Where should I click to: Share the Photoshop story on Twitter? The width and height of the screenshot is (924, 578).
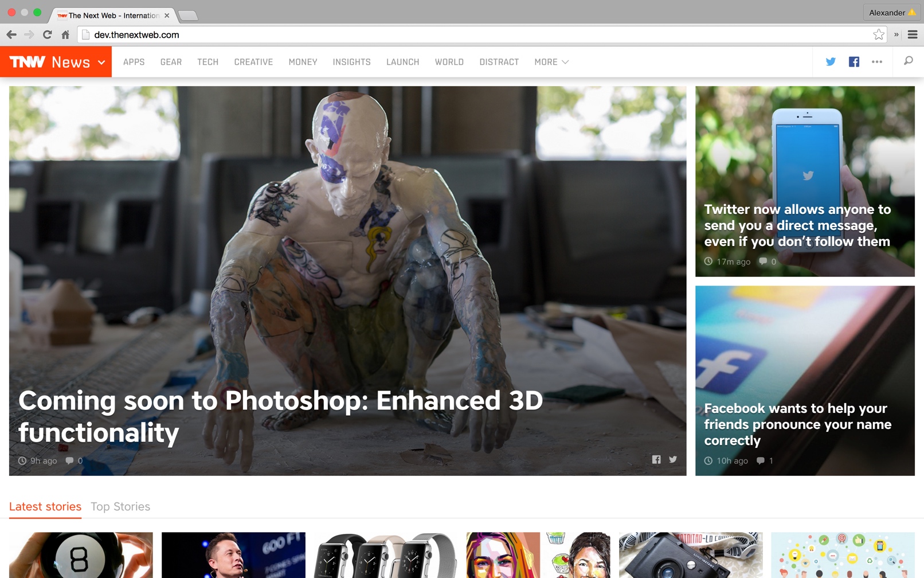pyautogui.click(x=673, y=459)
